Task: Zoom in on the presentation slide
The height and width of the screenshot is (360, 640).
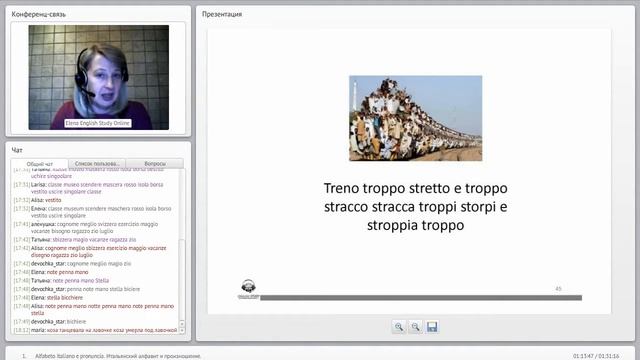Action: 399,327
